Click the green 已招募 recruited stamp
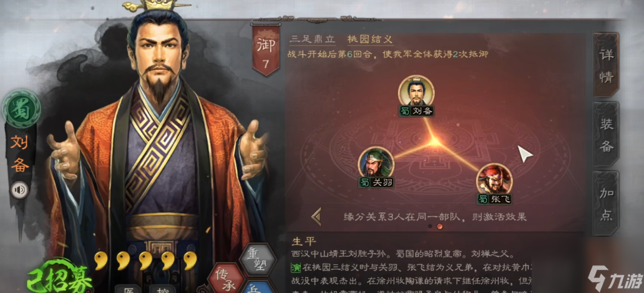The width and height of the screenshot is (644, 293). tap(59, 278)
